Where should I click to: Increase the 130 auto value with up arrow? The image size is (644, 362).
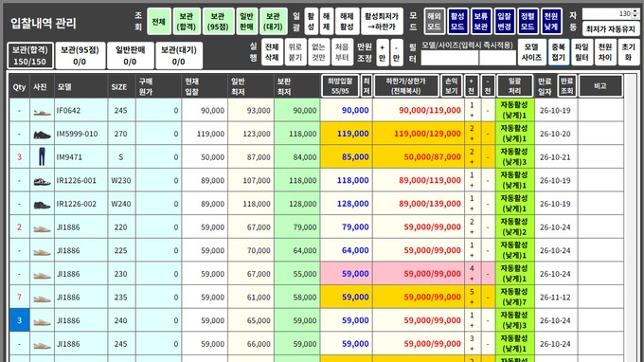pos(635,11)
